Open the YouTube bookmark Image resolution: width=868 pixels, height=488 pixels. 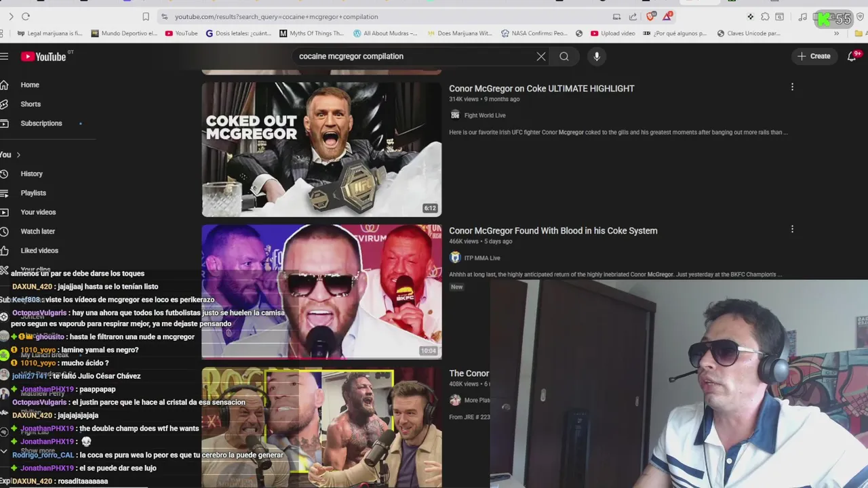182,33
